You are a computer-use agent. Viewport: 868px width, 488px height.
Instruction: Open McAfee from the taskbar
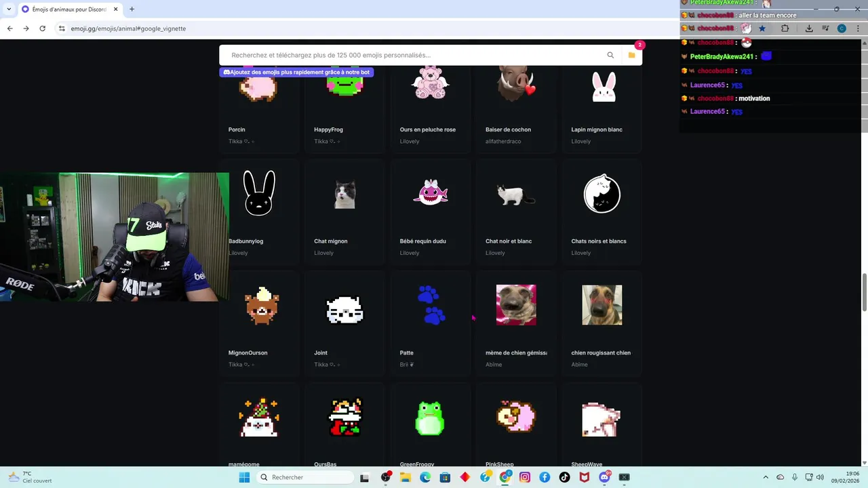585,477
